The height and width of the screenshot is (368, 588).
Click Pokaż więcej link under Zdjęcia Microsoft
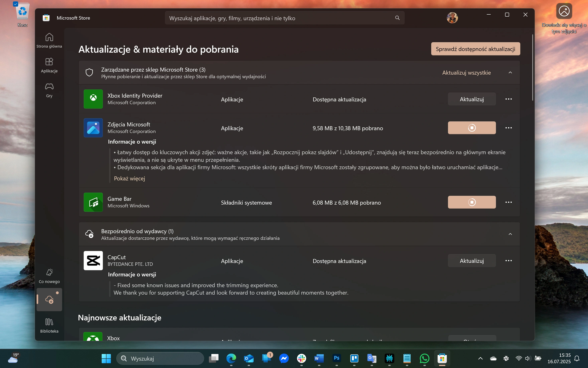tap(129, 178)
